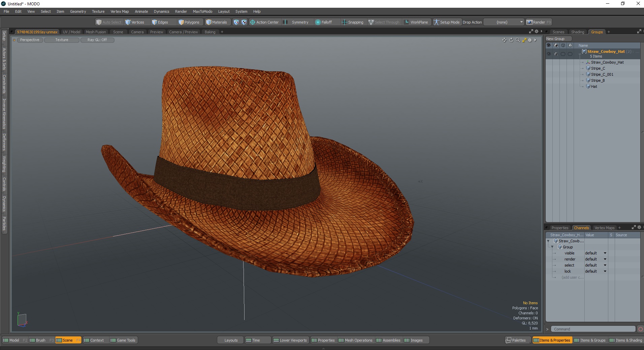Open the Drop Action (none) dropdown
This screenshot has width=644, height=350.
pyautogui.click(x=504, y=22)
